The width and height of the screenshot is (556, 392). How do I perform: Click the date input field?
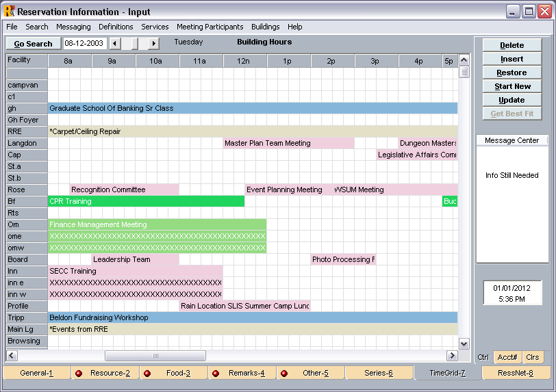[84, 43]
